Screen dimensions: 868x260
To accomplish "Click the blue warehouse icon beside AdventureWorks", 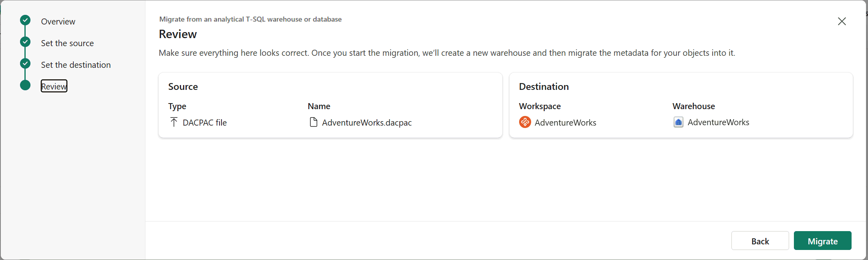I will (678, 122).
